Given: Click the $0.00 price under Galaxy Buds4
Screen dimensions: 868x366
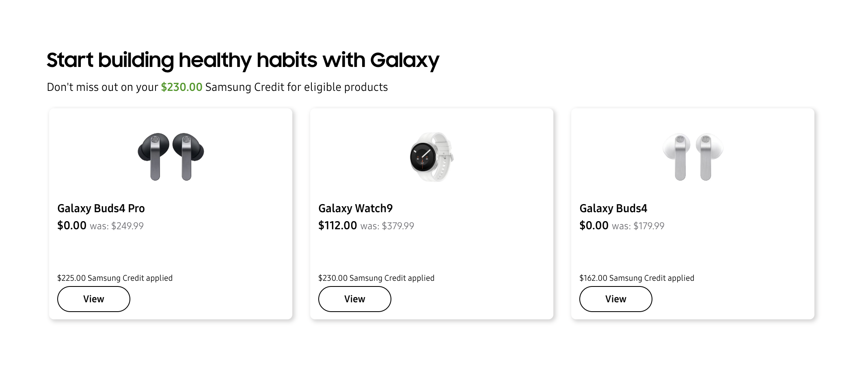Looking at the screenshot, I should click(x=594, y=226).
